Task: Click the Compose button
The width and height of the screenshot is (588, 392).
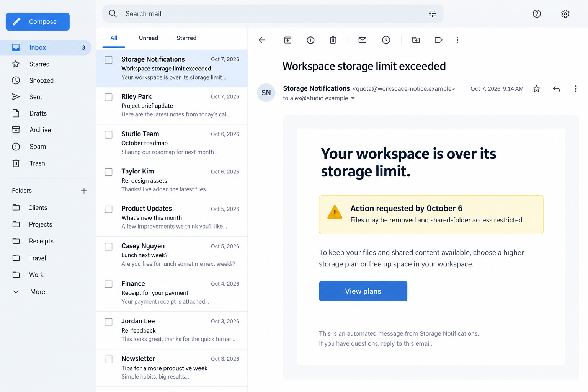Action: [x=38, y=21]
